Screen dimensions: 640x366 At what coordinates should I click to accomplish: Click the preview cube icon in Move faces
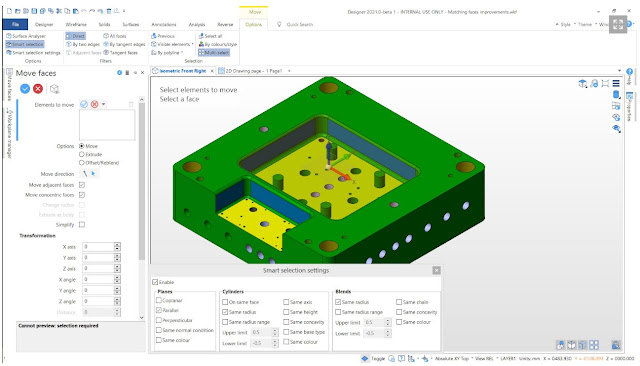coord(54,89)
